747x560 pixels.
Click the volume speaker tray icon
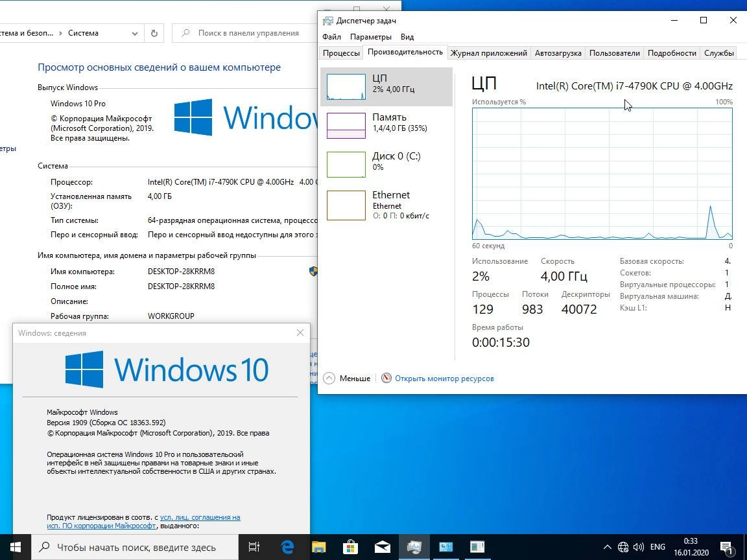(638, 547)
